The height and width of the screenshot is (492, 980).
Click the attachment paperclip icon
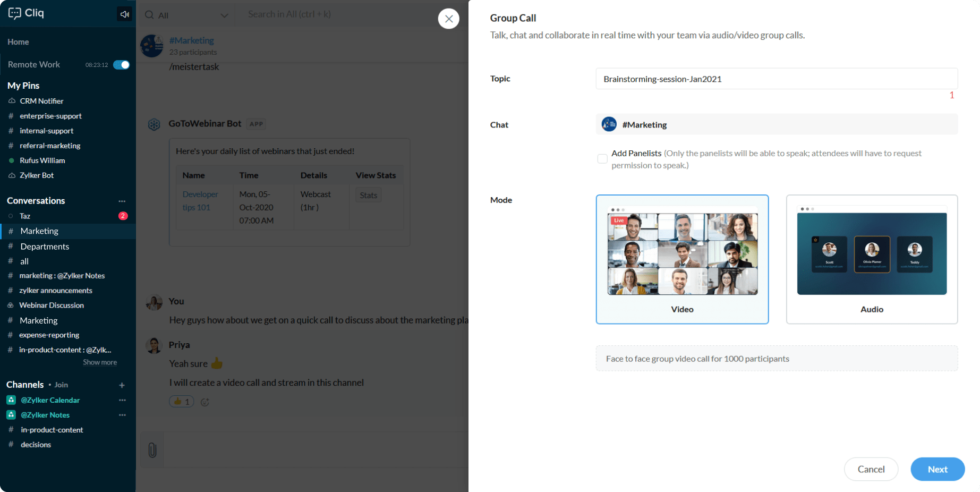click(152, 450)
